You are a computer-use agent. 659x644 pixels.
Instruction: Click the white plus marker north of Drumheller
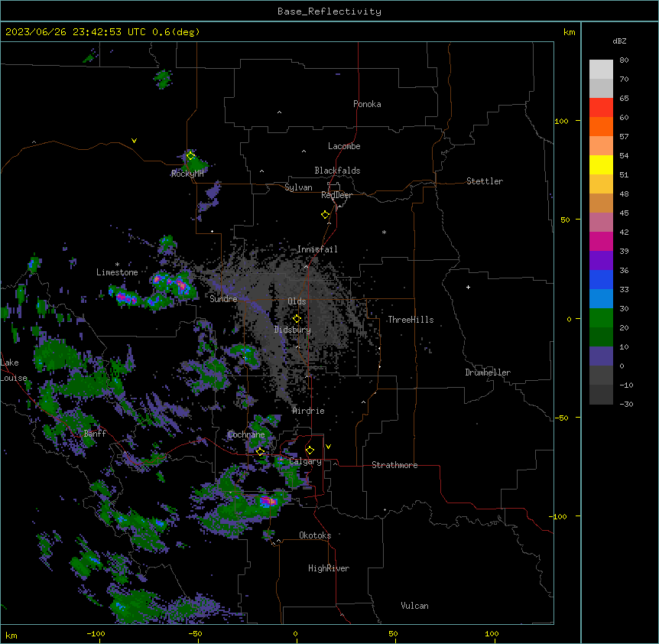point(468,287)
